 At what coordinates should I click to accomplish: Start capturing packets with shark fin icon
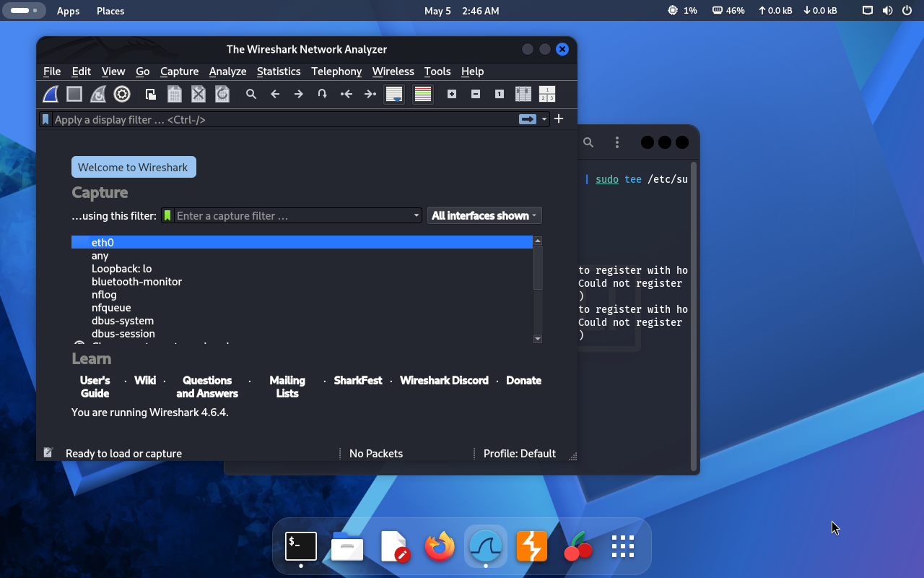[50, 94]
